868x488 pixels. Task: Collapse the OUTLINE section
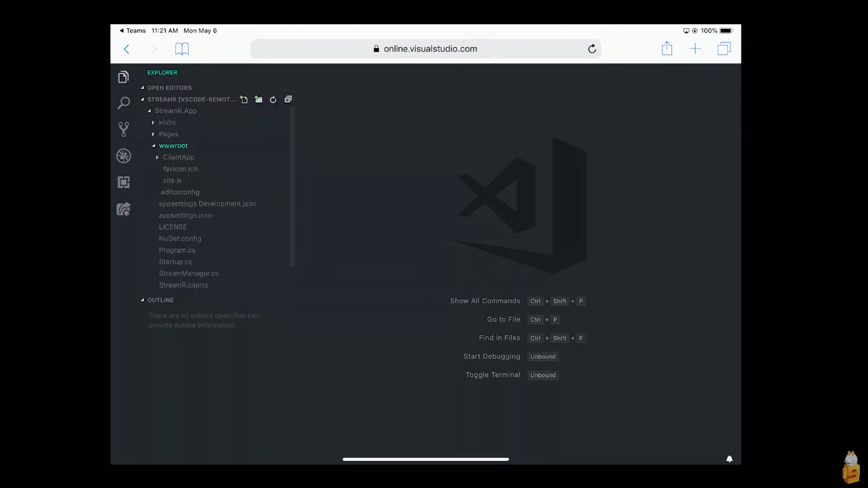[160, 300]
